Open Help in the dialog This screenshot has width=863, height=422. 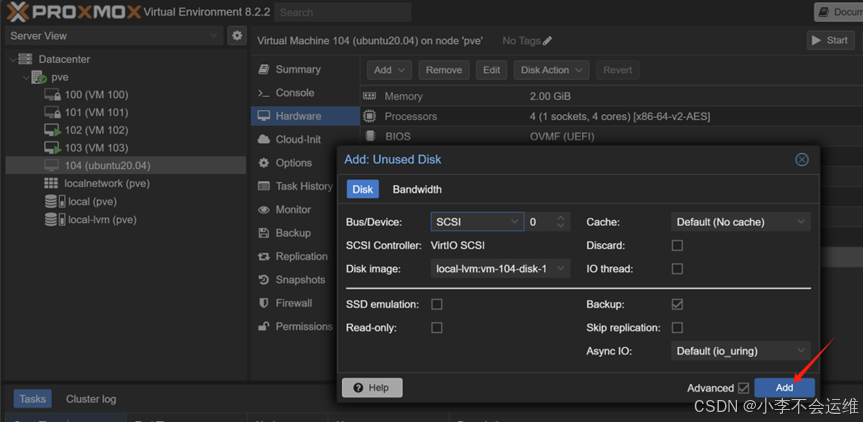coord(372,388)
